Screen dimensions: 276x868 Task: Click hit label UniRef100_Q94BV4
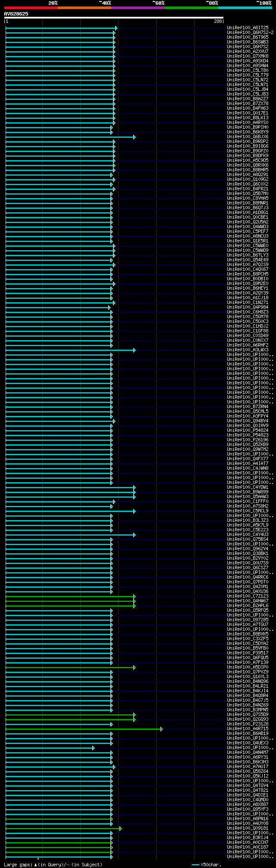(x=248, y=421)
